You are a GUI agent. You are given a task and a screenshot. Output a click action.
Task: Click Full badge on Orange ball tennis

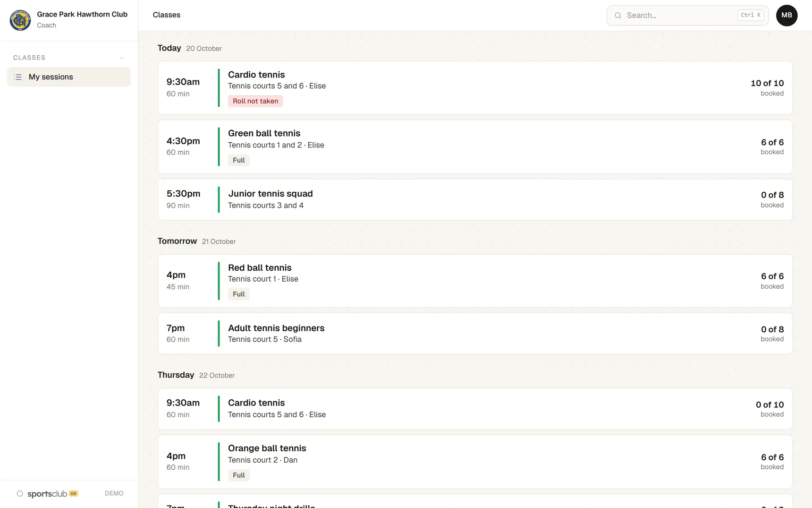239,475
